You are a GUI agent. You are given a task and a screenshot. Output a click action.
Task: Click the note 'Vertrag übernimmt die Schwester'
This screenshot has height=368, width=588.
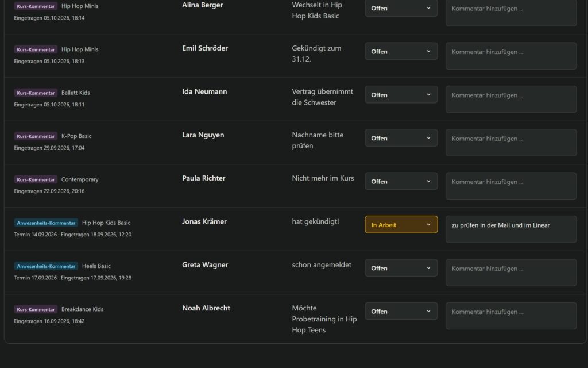coord(323,97)
